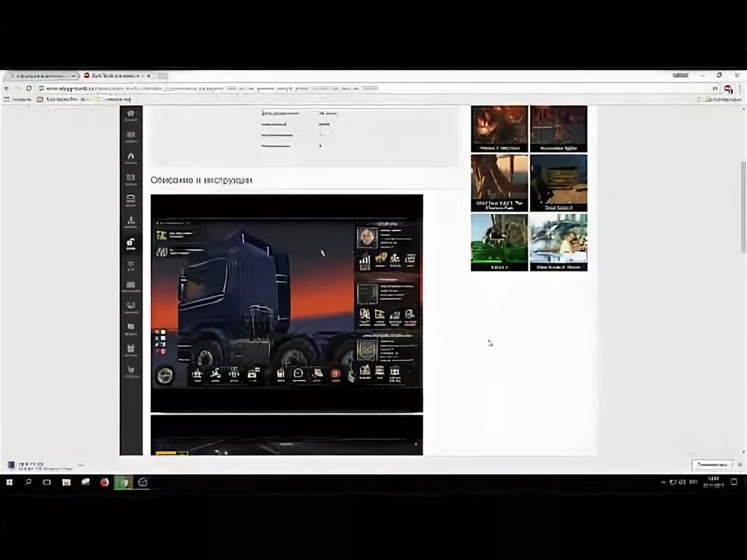Open the green-toned game thumbnail
Viewport: 747px width, 560px height.
coord(500,243)
